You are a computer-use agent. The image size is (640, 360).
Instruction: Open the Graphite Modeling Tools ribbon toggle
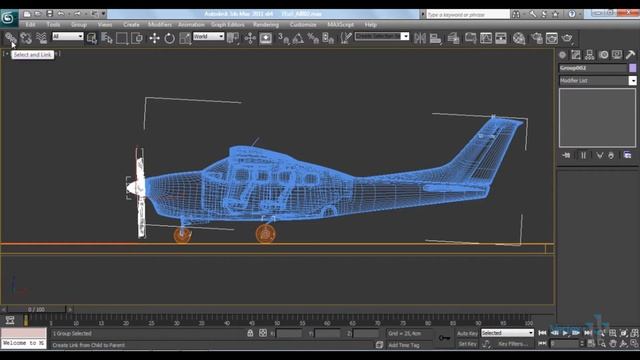pos(470,38)
